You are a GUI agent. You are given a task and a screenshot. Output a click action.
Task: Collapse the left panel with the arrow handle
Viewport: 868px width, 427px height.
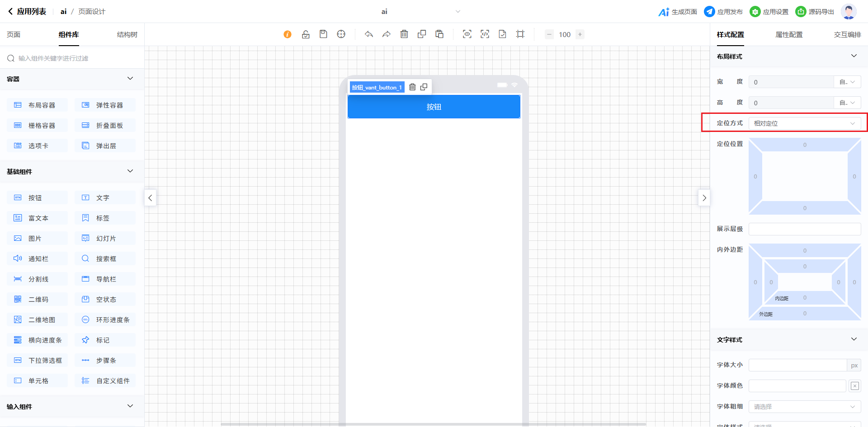tap(150, 198)
